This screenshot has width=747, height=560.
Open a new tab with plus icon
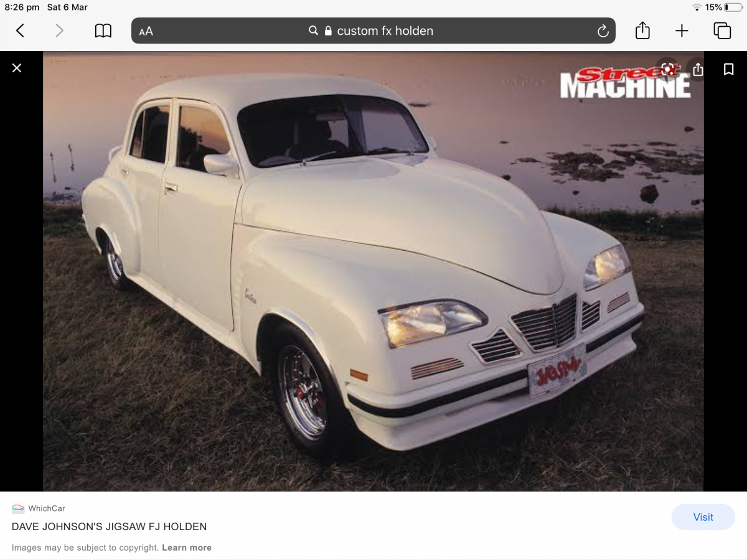coord(682,30)
